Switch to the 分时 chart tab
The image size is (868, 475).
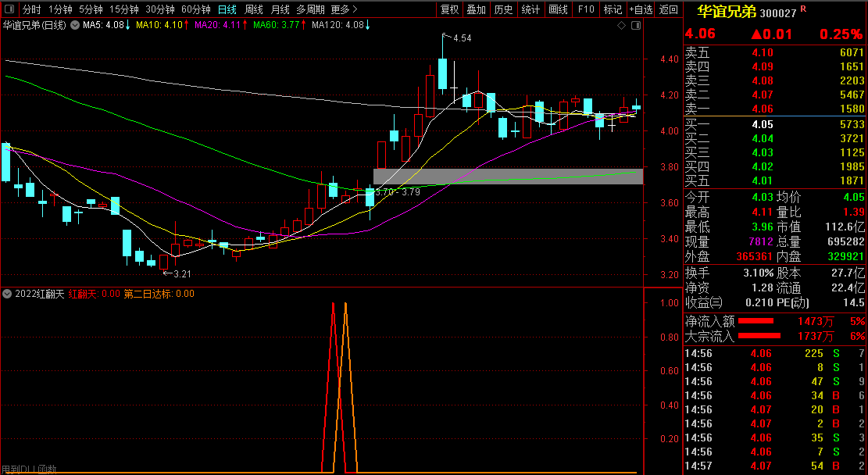pos(31,9)
